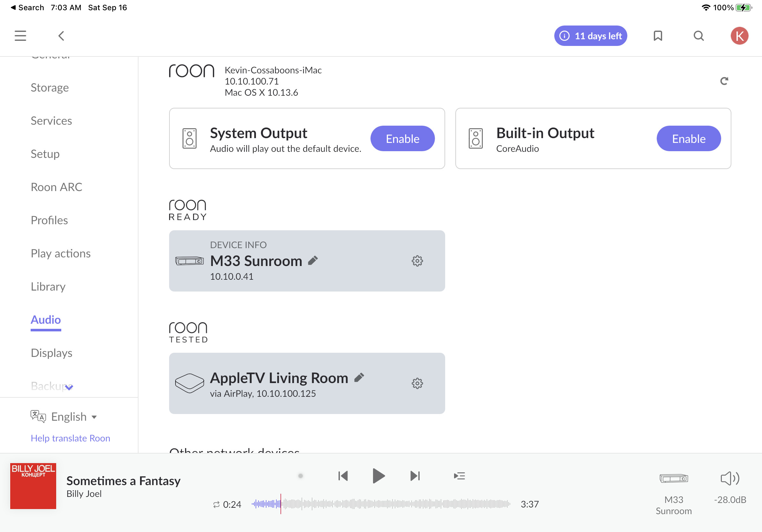Open the Profiles settings section

tap(49, 220)
